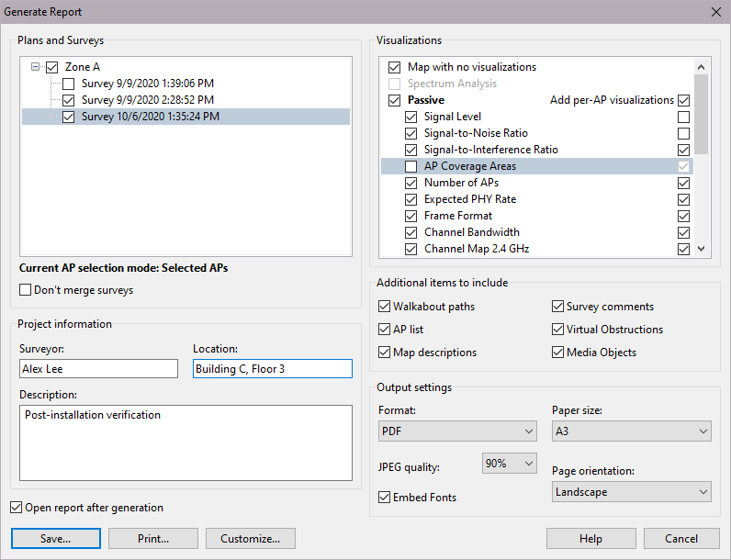Toggle Open report after generation

[17, 508]
